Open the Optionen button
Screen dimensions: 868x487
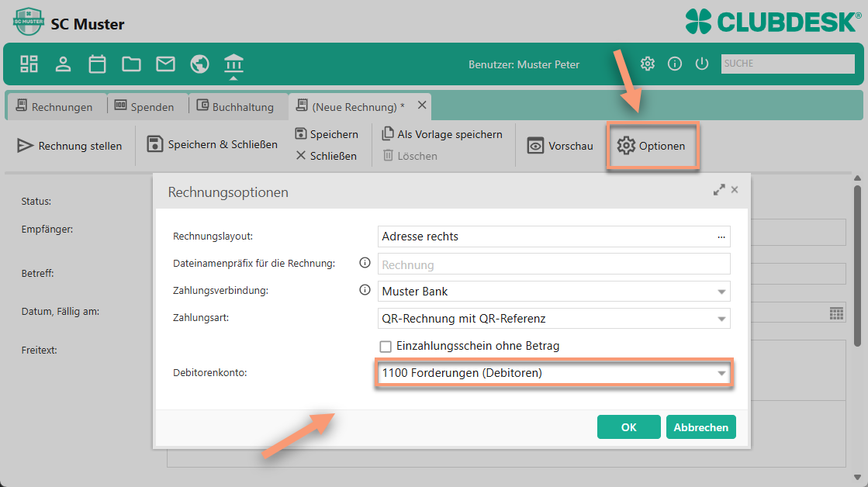652,146
